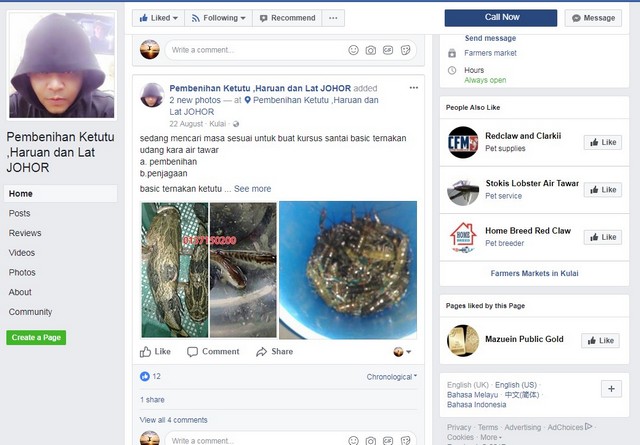Toggle Like for Mazuein Public Gold page
Viewport: 640px width, 445px height.
tap(601, 340)
